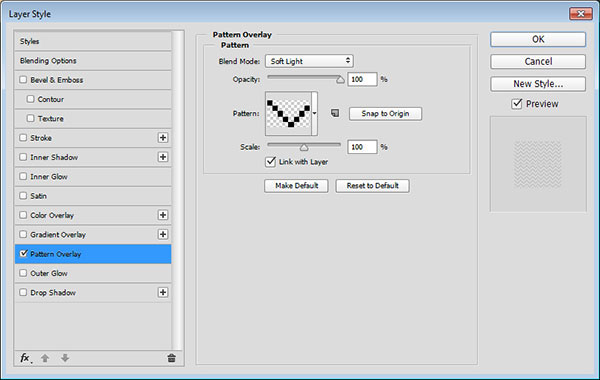
Task: Click the Scale value input field
Action: (x=362, y=147)
